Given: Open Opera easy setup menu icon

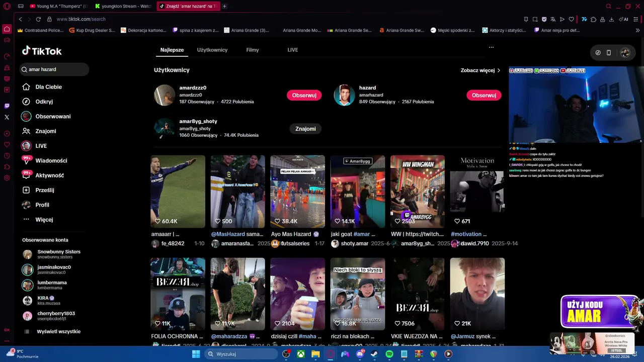Looking at the screenshot, I should tap(636, 19).
